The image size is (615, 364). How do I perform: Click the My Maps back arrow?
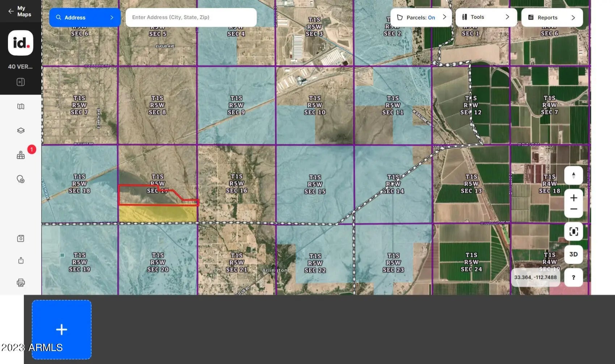[x=11, y=11]
